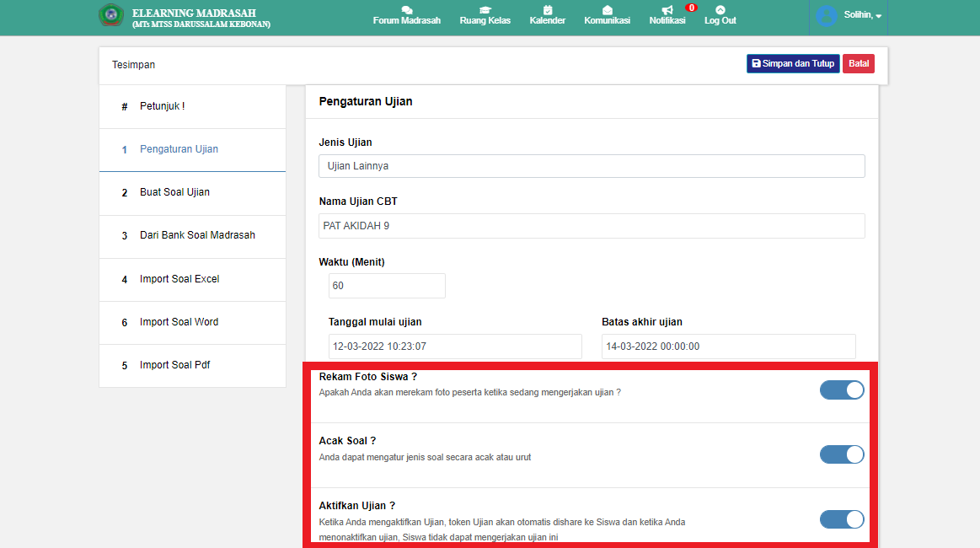This screenshot has height=548, width=980.
Task: Click the madrasah logo icon
Action: [x=111, y=17]
